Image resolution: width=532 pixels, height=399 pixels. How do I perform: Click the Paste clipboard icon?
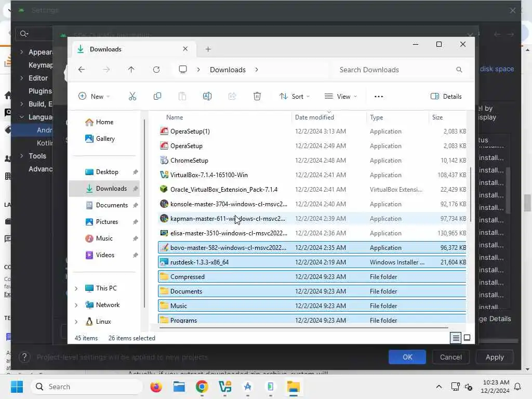[182, 96]
